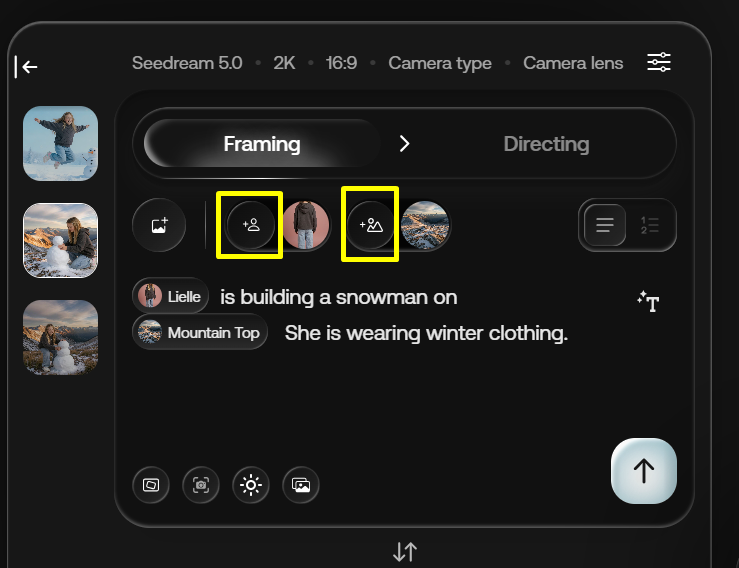The image size is (739, 568).
Task: Click the sun lighting icon
Action: (250, 485)
